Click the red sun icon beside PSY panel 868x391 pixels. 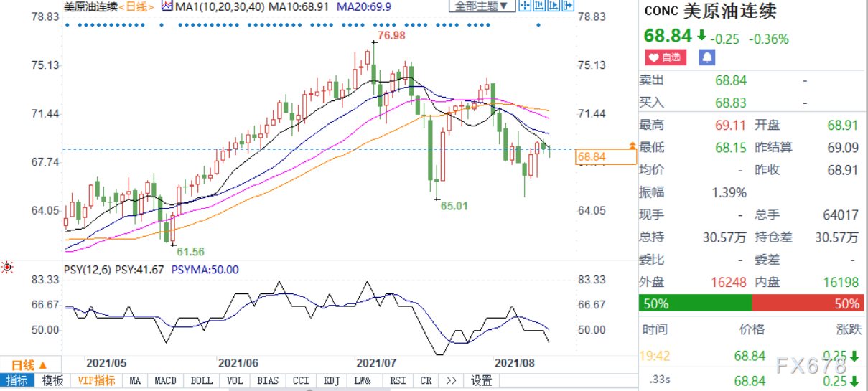(x=7, y=268)
